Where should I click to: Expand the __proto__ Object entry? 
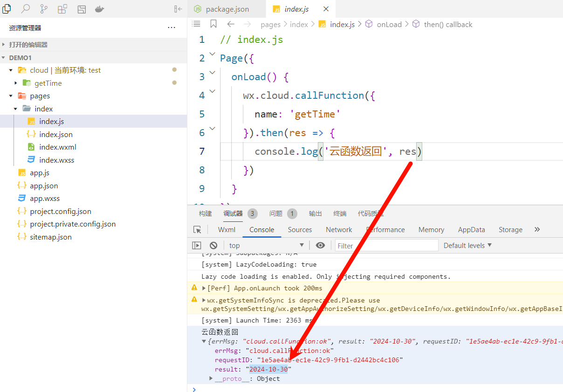(x=211, y=378)
